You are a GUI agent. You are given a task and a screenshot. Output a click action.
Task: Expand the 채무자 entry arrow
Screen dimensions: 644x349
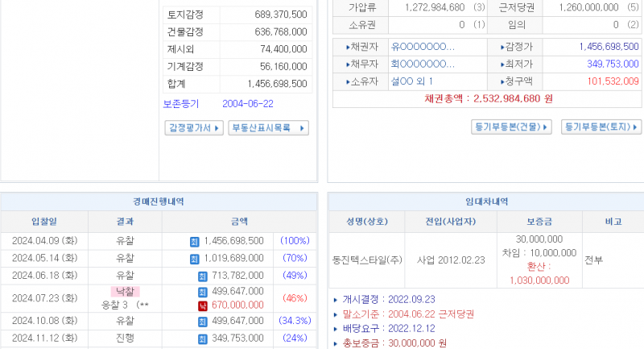click(x=349, y=64)
